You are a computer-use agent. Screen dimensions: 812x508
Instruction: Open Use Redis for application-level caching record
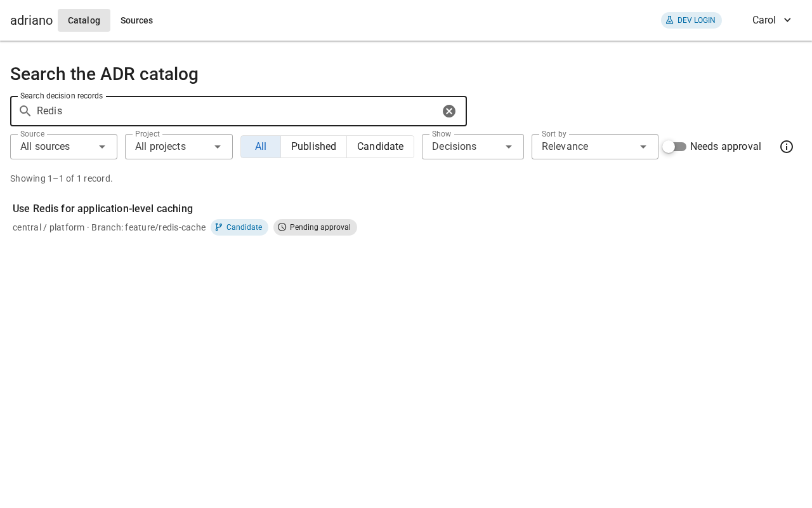coord(103,209)
